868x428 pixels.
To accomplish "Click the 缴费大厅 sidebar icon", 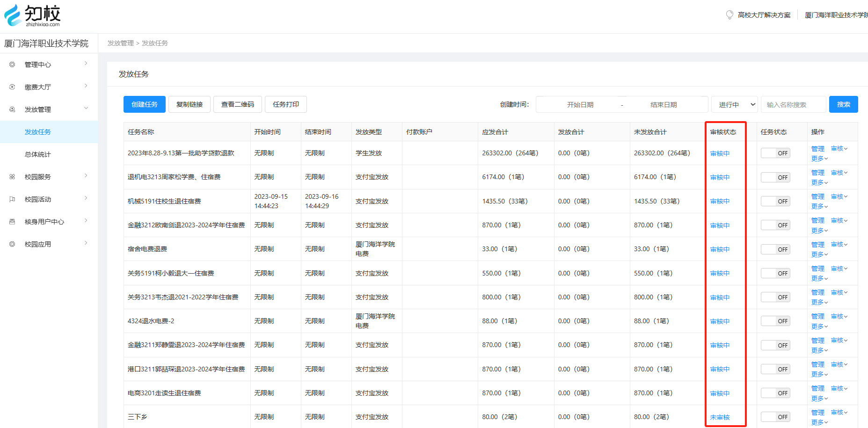I will click(12, 87).
